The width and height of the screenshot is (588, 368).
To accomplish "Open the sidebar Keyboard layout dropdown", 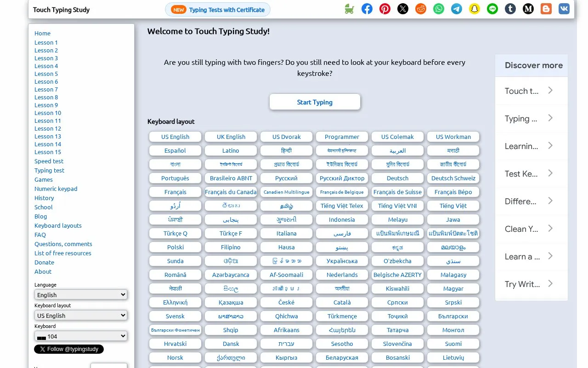I will [x=81, y=316].
